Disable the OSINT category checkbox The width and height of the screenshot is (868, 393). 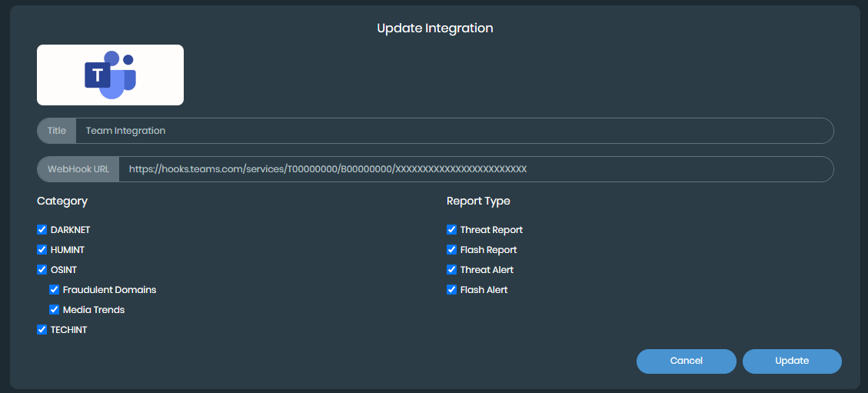click(42, 270)
